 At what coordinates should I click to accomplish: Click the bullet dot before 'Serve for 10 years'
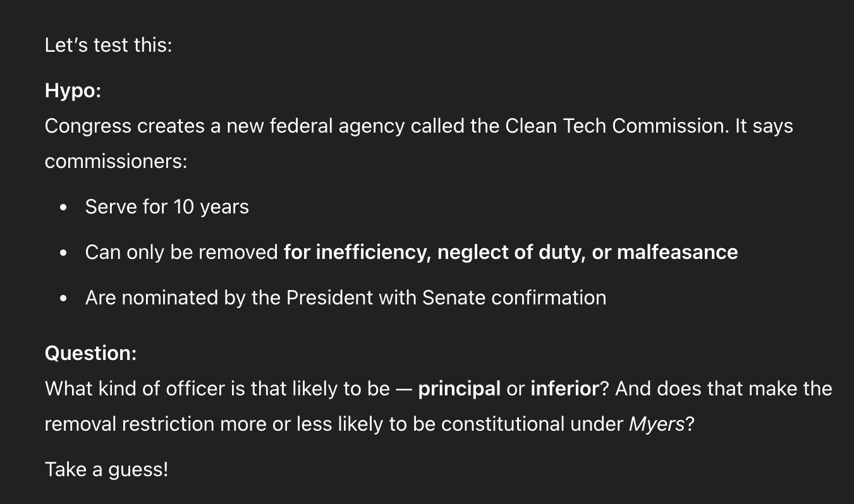tap(63, 207)
